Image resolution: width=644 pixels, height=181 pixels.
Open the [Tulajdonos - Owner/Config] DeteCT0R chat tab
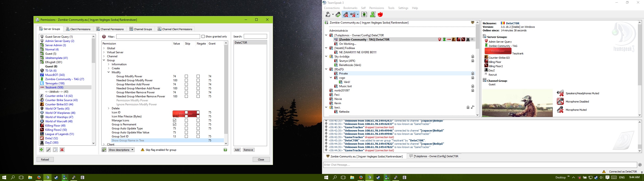coord(433,156)
